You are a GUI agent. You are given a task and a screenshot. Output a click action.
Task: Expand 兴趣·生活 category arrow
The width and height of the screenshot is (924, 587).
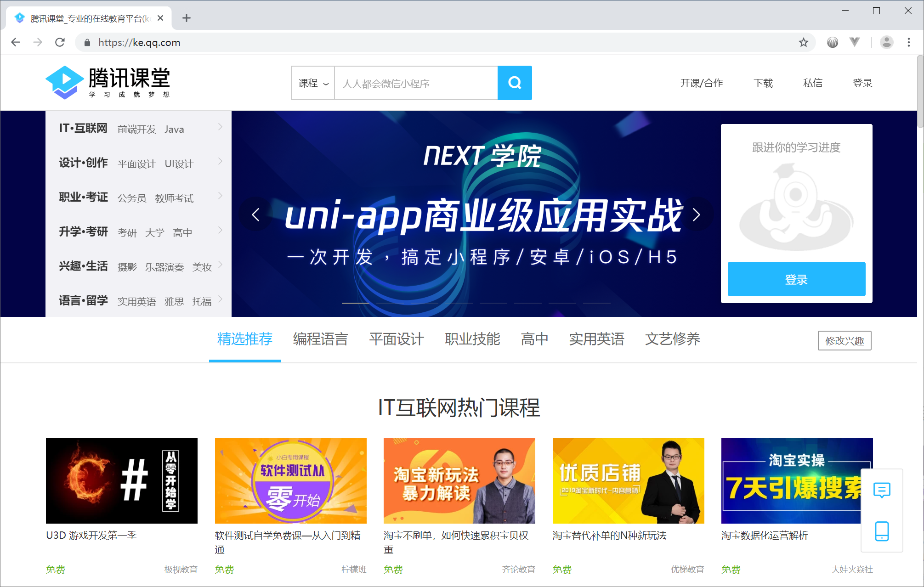pyautogui.click(x=220, y=264)
